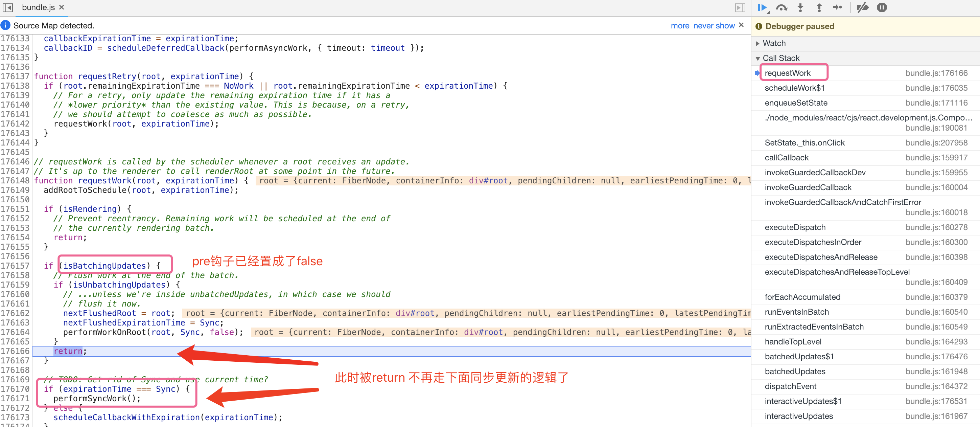The image size is (980, 427).
Task: Step into next function call
Action: 800,7
